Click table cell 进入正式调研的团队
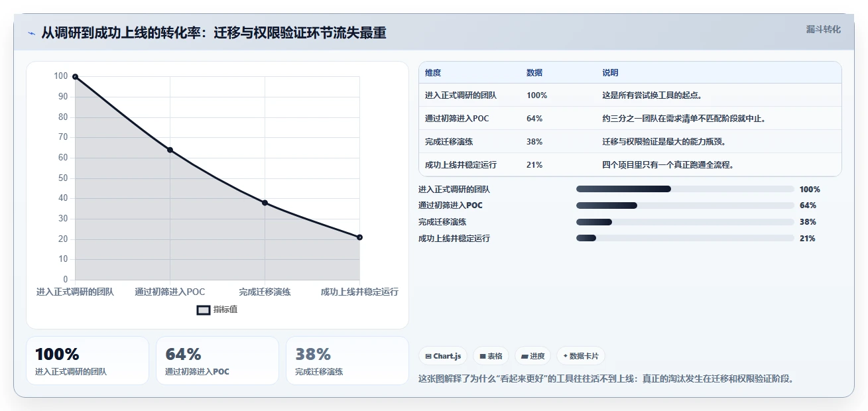Viewport: 868px width, 411px height. point(461,95)
